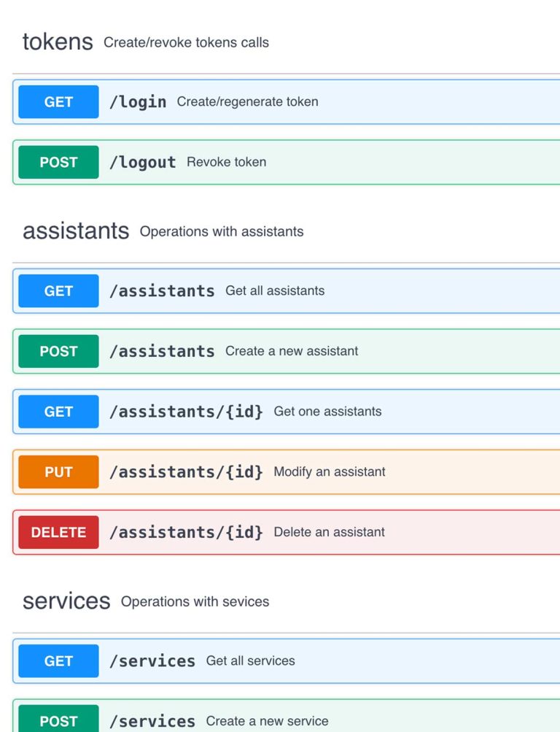Expand the DELETE /assistants/{id} endpoint
560x732 pixels.
[292, 532]
